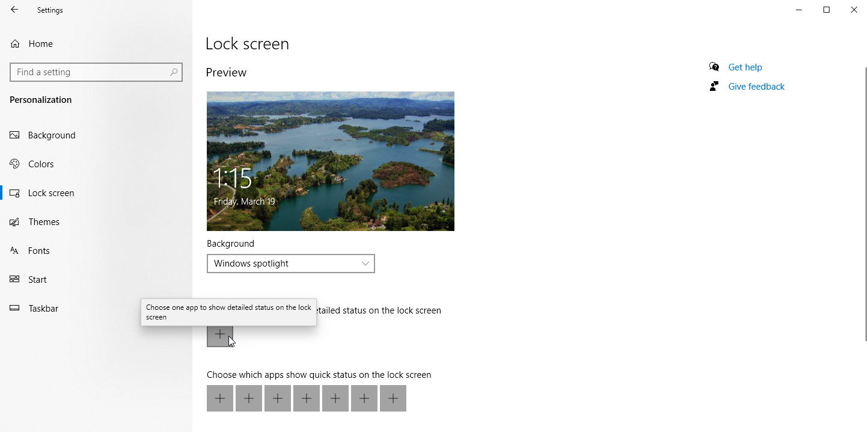Select the Colors palette icon
Image resolution: width=868 pixels, height=432 pixels.
pos(15,164)
